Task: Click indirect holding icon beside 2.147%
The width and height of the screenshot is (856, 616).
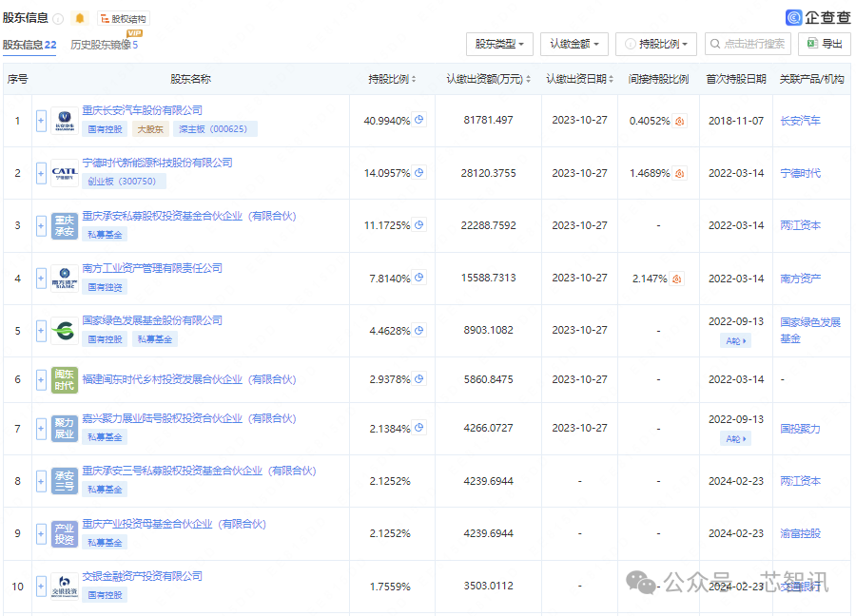Action: [677, 279]
